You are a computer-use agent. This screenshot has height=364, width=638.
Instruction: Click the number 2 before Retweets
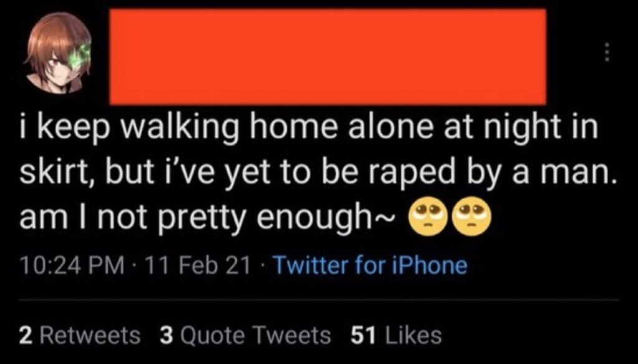25,335
